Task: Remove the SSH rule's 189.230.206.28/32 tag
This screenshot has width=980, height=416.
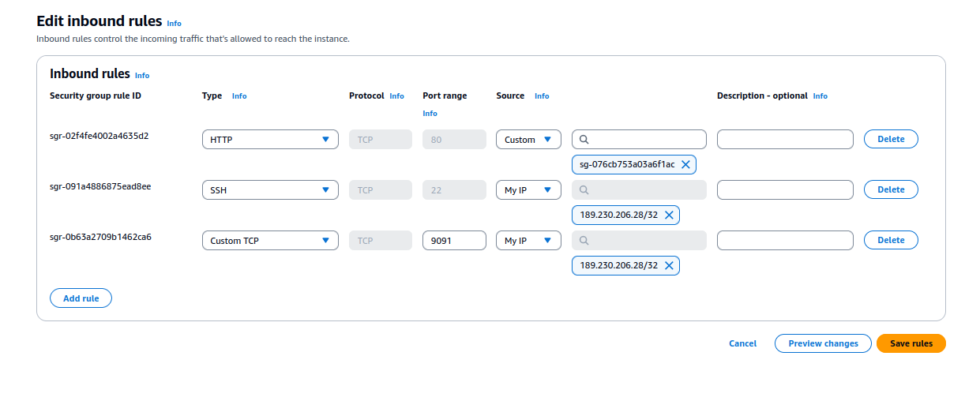Action: [x=669, y=215]
